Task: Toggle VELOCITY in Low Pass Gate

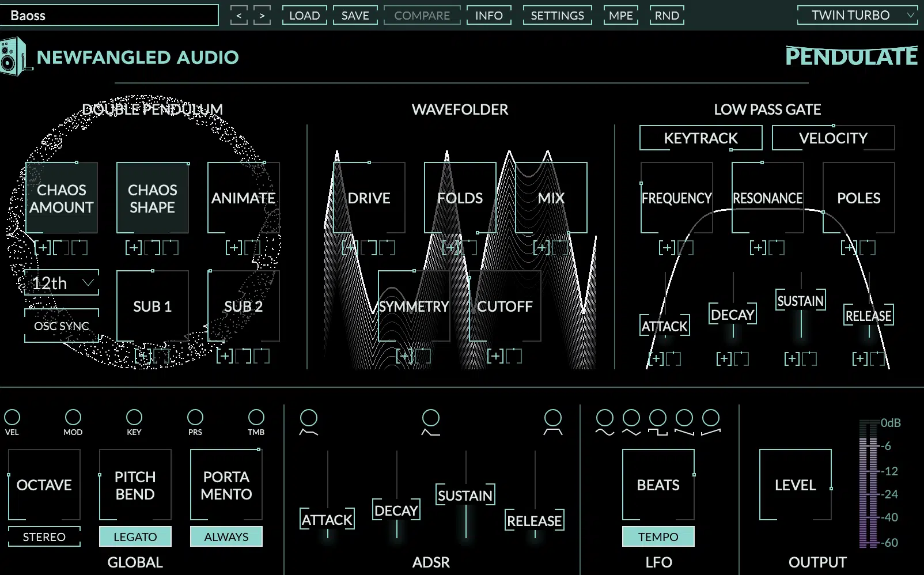Action: pyautogui.click(x=834, y=138)
